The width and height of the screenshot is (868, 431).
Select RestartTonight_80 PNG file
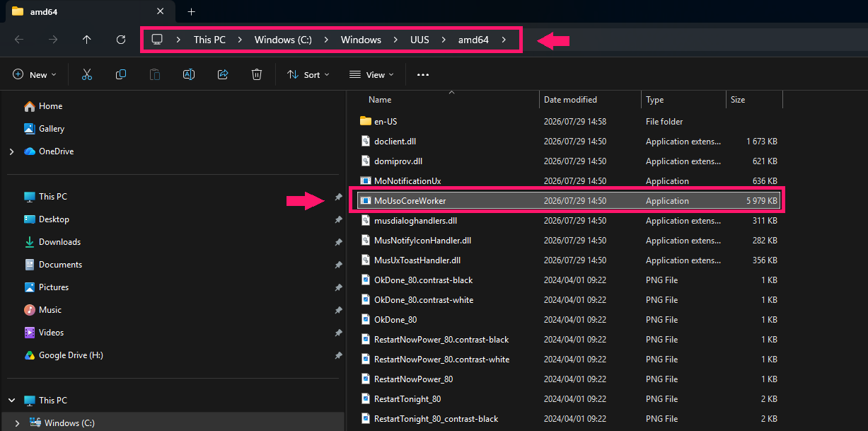pos(569,398)
